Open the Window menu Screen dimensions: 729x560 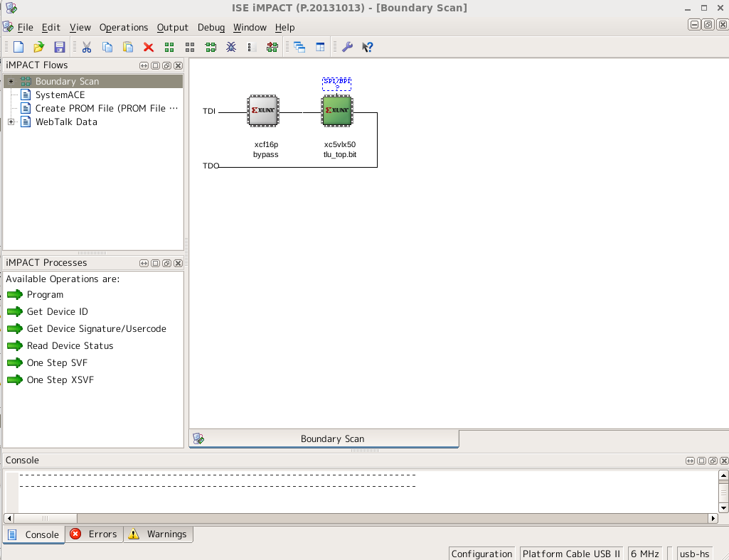point(250,28)
